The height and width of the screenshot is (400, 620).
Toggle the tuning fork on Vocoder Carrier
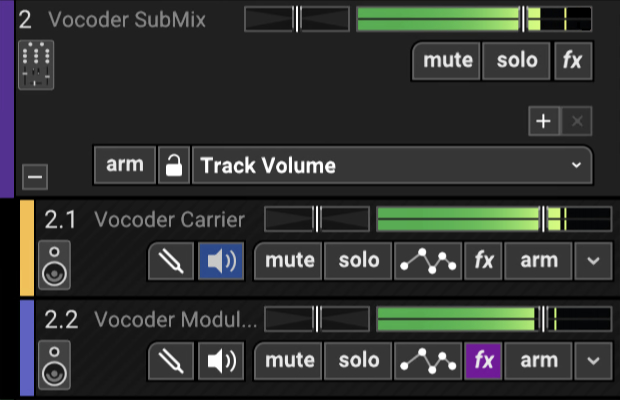click(x=171, y=261)
